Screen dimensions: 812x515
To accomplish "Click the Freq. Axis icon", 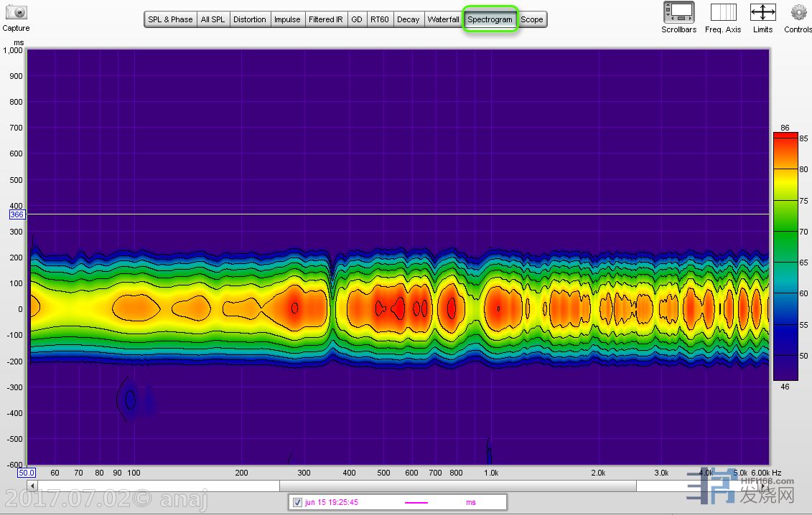I will (x=723, y=12).
